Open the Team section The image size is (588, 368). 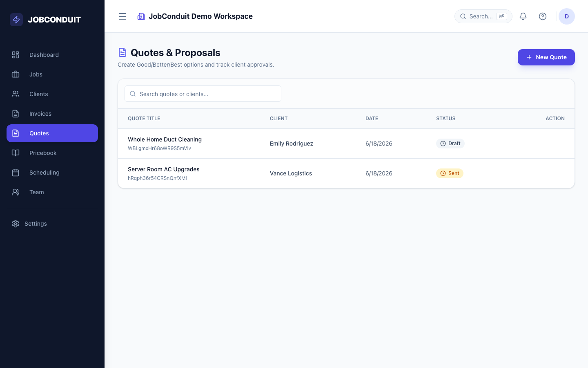pos(52,192)
